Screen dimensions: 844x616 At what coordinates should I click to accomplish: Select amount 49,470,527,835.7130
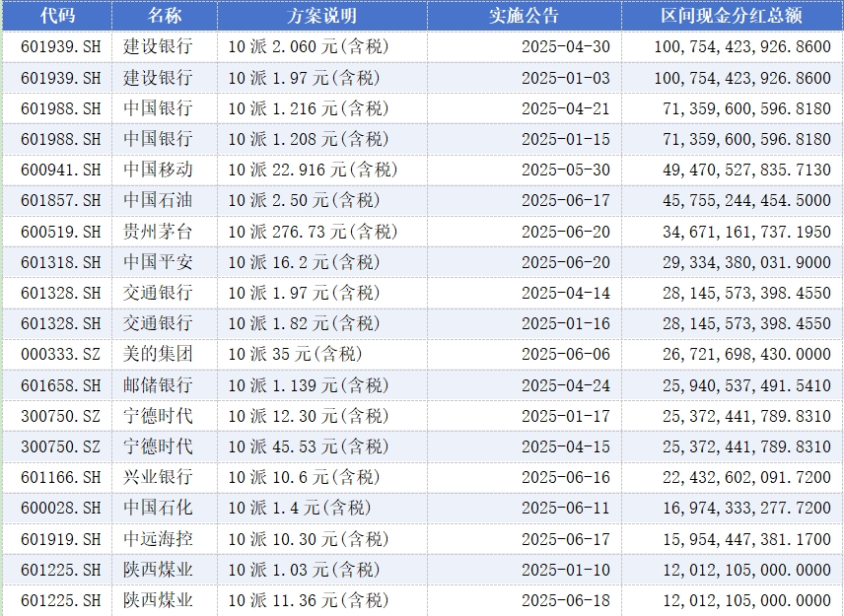click(732, 170)
